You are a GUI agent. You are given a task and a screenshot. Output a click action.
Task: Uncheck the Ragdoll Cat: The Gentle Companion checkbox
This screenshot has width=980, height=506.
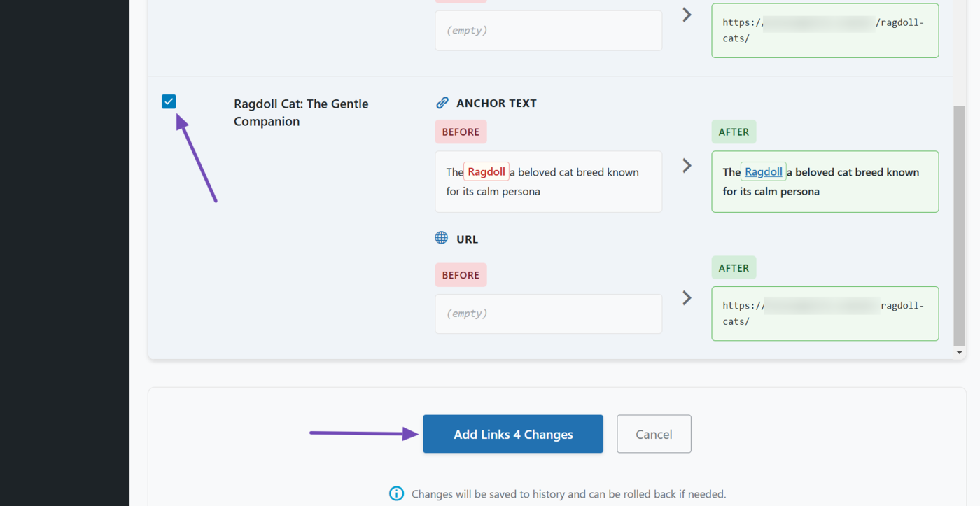[169, 101]
